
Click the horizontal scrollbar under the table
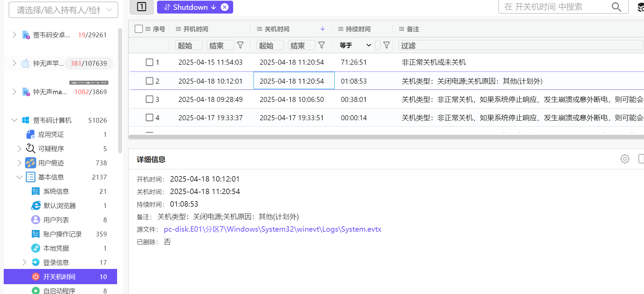386,137
